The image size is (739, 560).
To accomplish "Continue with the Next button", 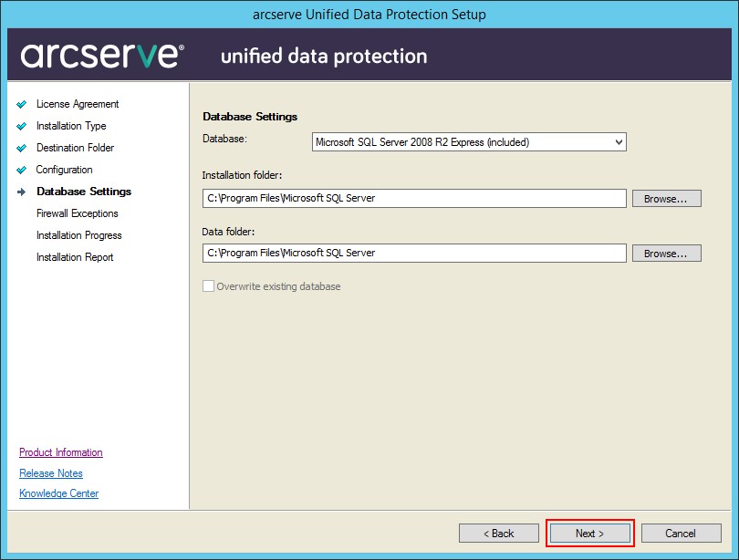I will tap(589, 534).
